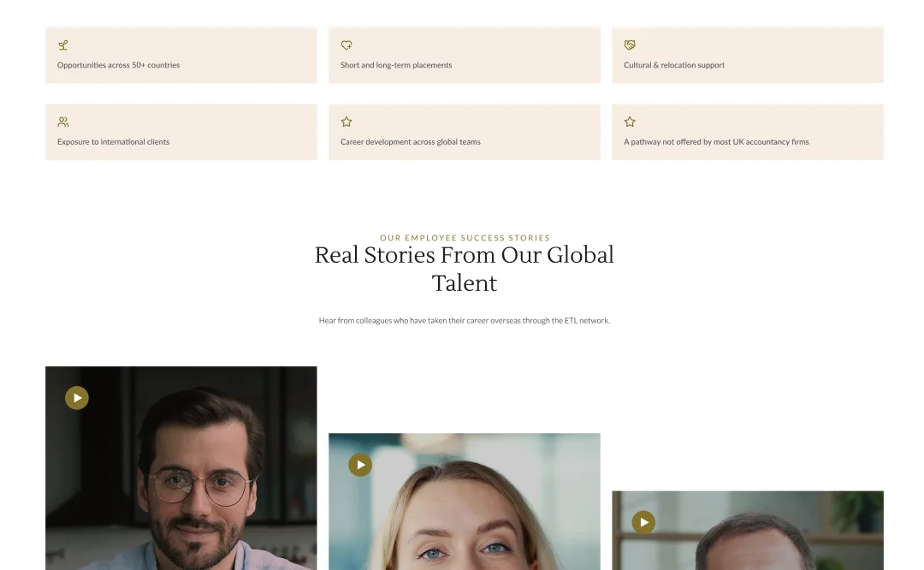Image resolution: width=924 pixels, height=570 pixels.
Task: Play the video of the man with glasses
Action: (77, 398)
